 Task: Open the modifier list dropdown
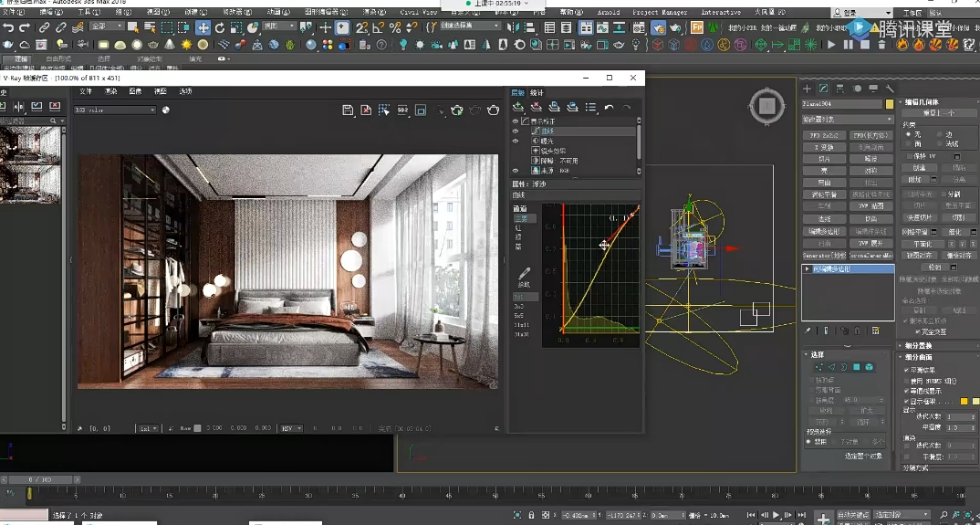pyautogui.click(x=848, y=119)
